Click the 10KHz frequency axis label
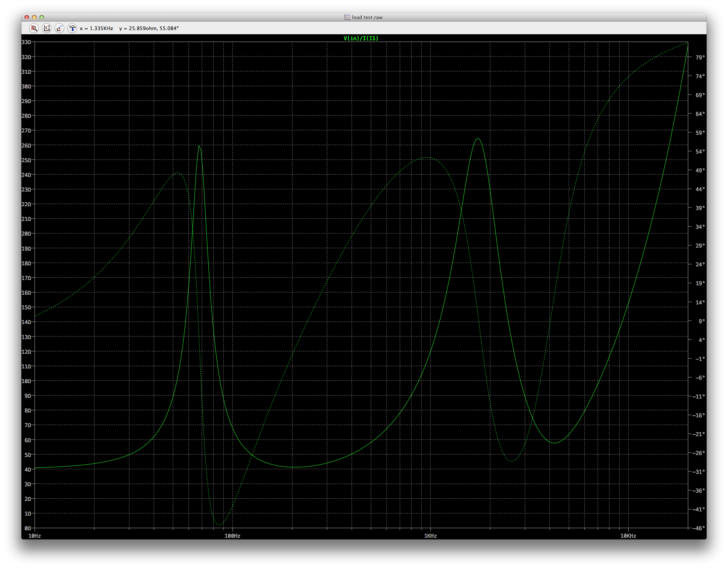 coord(628,536)
